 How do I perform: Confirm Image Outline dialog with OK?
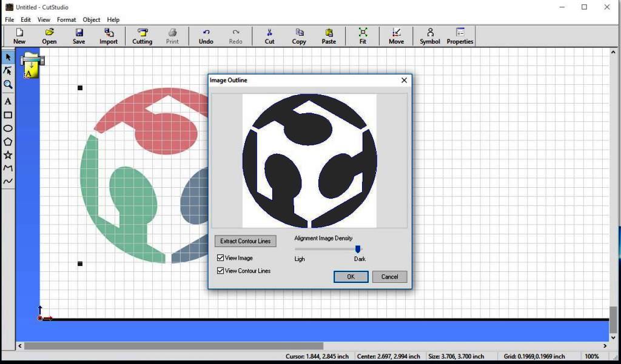(x=351, y=277)
